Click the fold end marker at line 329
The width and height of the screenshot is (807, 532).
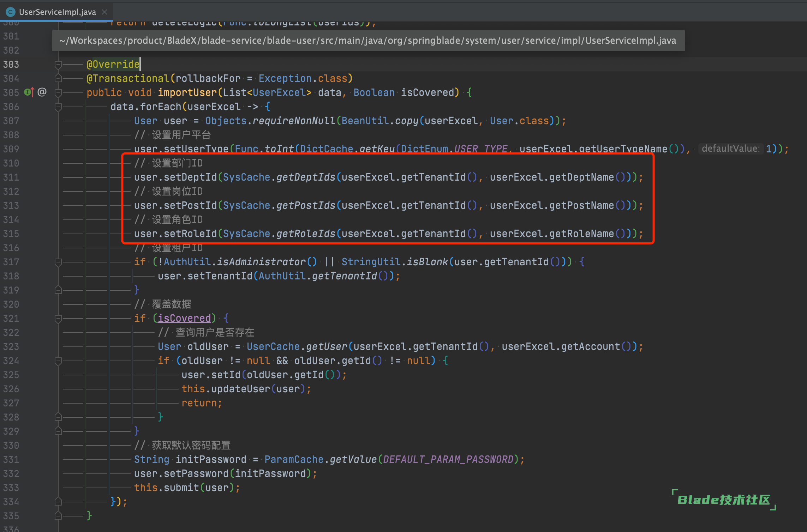click(x=58, y=431)
